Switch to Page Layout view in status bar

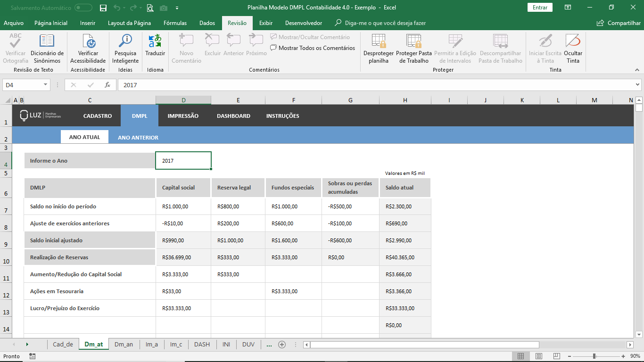point(538,356)
